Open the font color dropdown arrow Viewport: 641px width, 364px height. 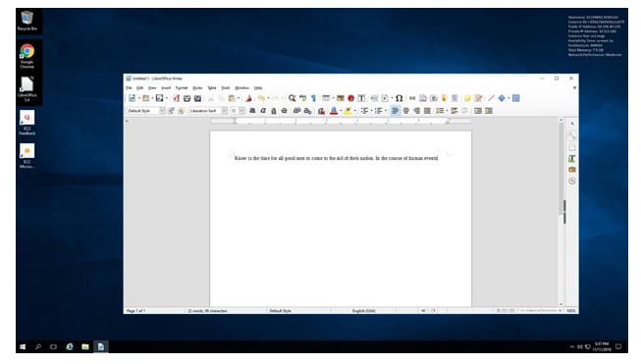(341, 111)
